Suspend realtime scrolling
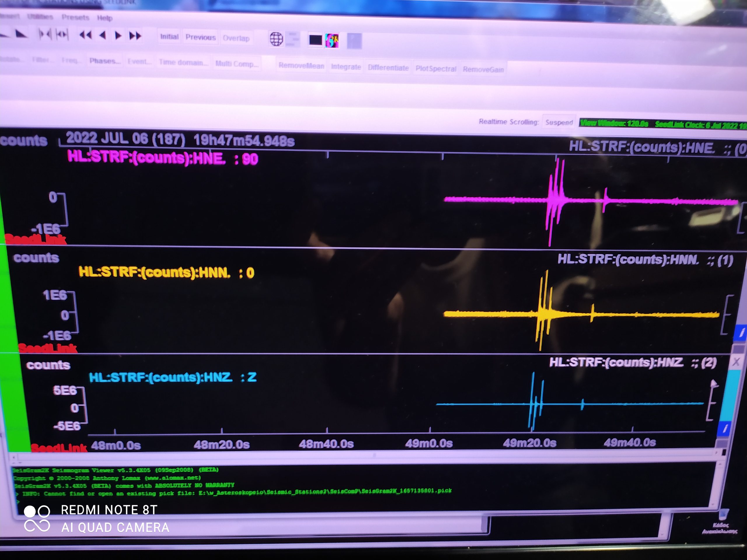Screen dimensions: 747x560 [x=559, y=122]
